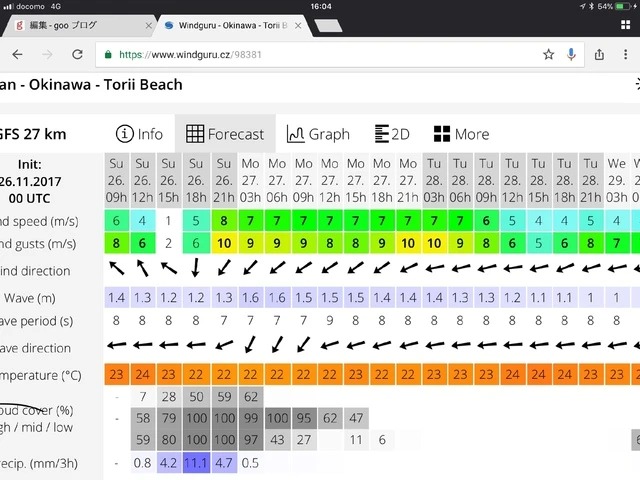Image resolution: width=640 pixels, height=480 pixels.
Task: Open the Info icon tab
Action: click(140, 134)
